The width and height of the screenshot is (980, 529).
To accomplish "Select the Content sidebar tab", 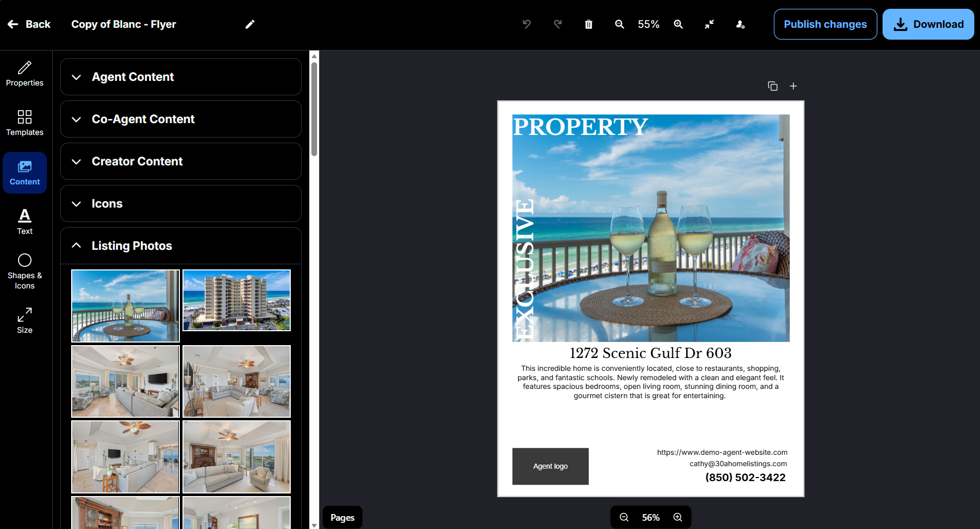I will click(25, 173).
